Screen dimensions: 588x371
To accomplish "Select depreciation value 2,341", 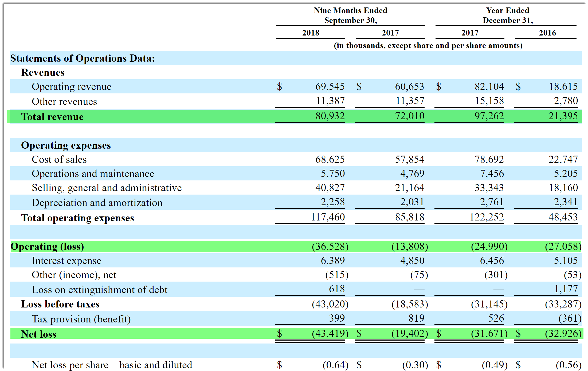I will (x=566, y=202).
